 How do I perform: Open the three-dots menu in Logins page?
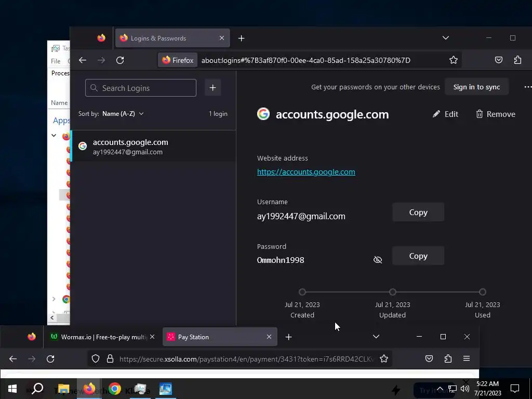(x=528, y=87)
